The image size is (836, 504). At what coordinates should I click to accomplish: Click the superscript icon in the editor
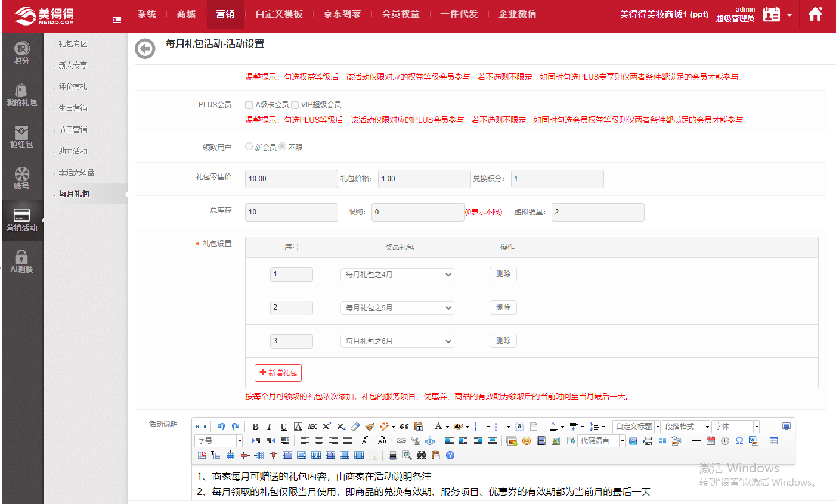pyautogui.click(x=327, y=427)
